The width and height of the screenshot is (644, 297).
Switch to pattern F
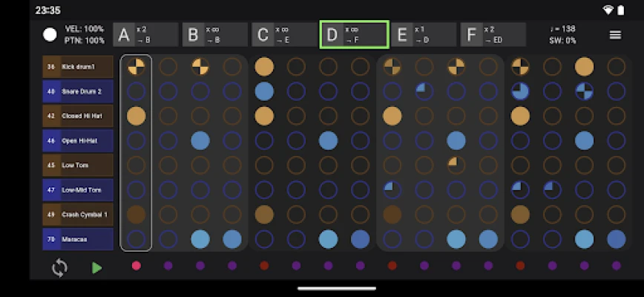[x=493, y=35]
